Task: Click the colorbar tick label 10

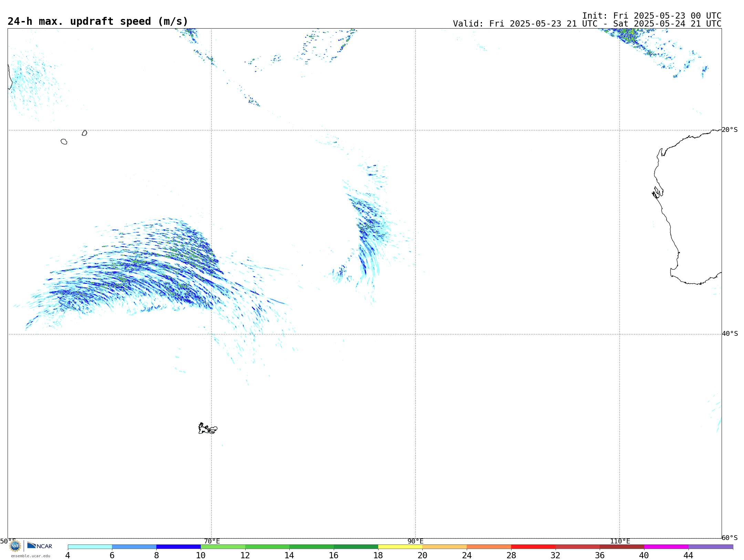Action: point(201,555)
